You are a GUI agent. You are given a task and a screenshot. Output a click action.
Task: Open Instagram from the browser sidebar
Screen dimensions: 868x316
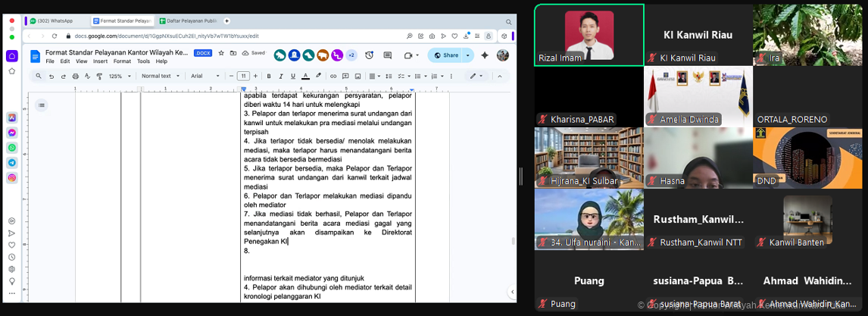(12, 177)
